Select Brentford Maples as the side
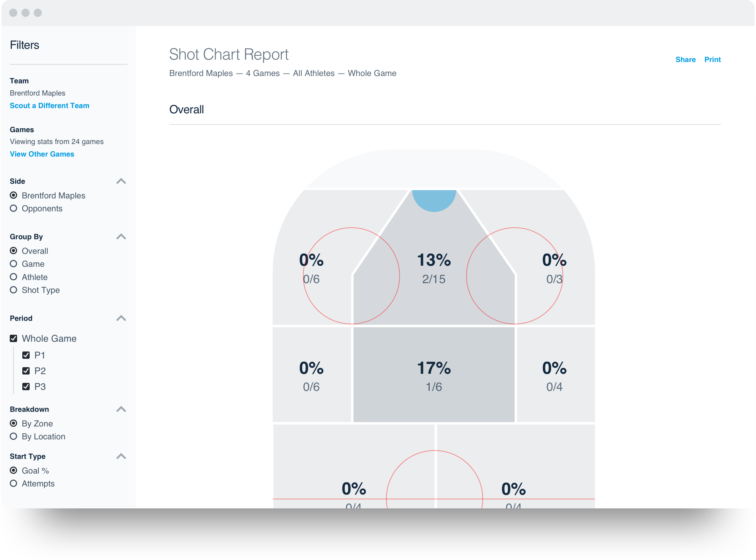Viewport: 756px width, 560px height. point(14,195)
